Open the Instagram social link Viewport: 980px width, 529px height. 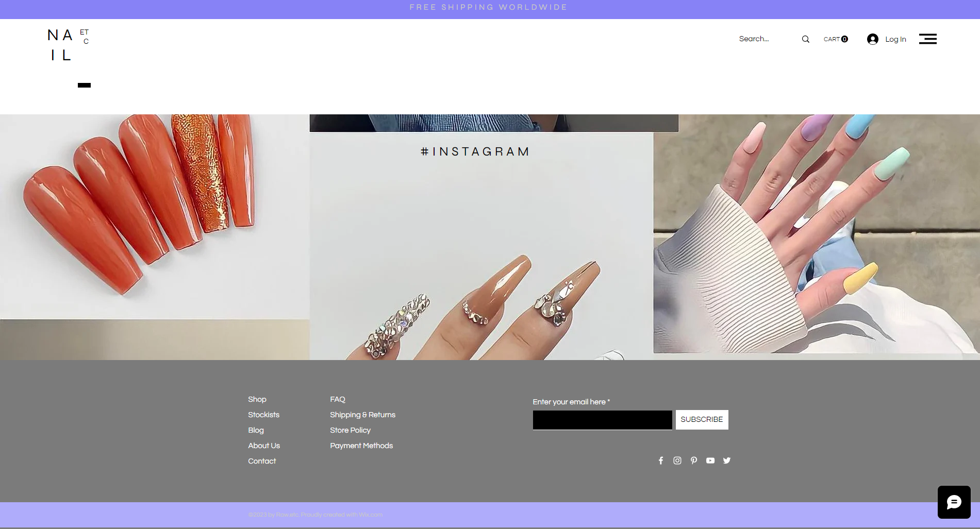pos(677,460)
